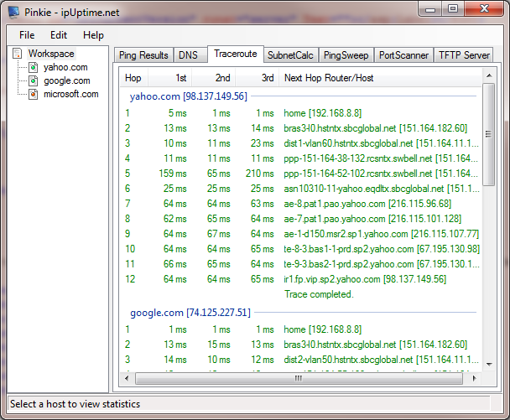The height and width of the screenshot is (420, 510).
Task: Select the Traceroute tab
Action: (x=236, y=54)
